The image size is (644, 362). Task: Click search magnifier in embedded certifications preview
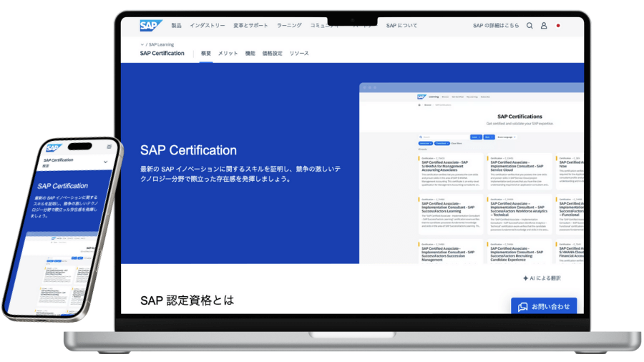(421, 137)
